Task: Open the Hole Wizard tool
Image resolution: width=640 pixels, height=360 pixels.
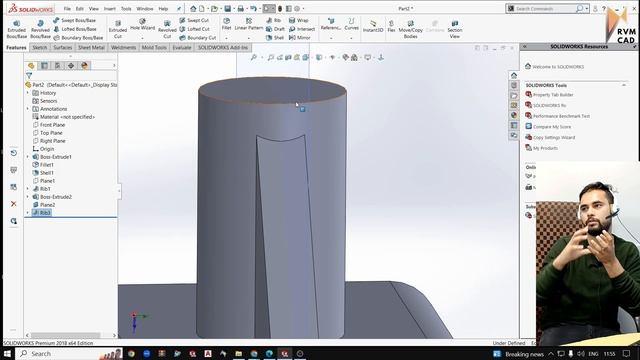Action: (x=142, y=24)
